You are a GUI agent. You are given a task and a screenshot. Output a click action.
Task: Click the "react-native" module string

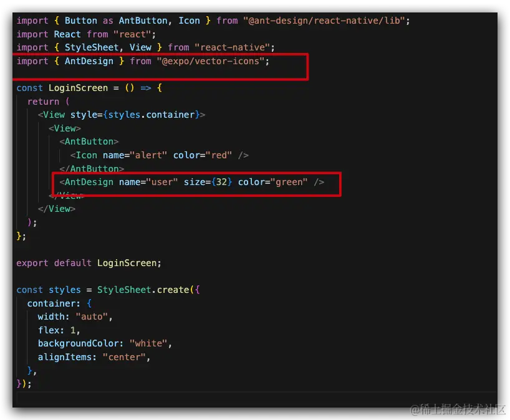coord(232,47)
